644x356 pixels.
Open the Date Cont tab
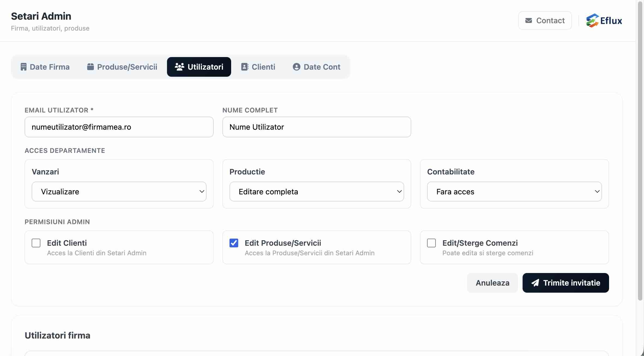(x=317, y=67)
